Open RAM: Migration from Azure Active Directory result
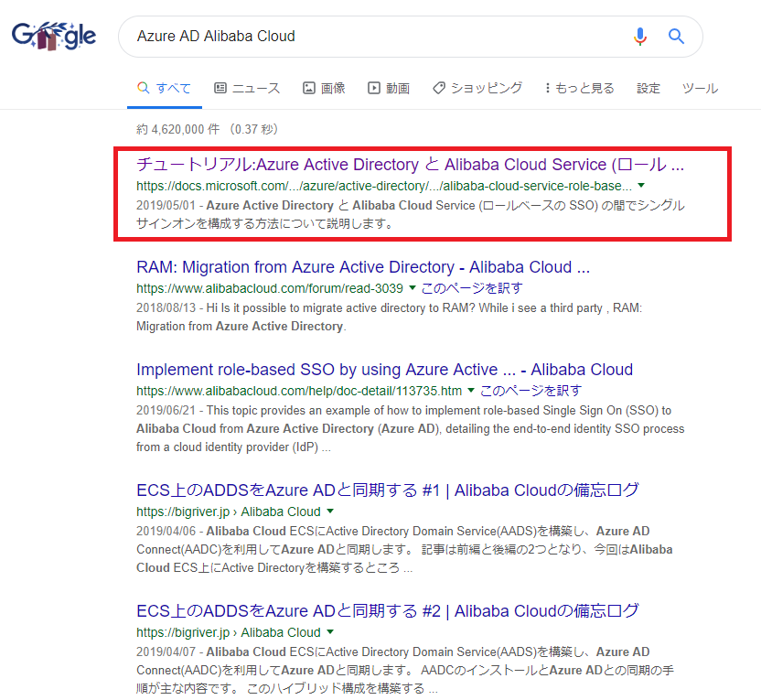 [x=363, y=267]
